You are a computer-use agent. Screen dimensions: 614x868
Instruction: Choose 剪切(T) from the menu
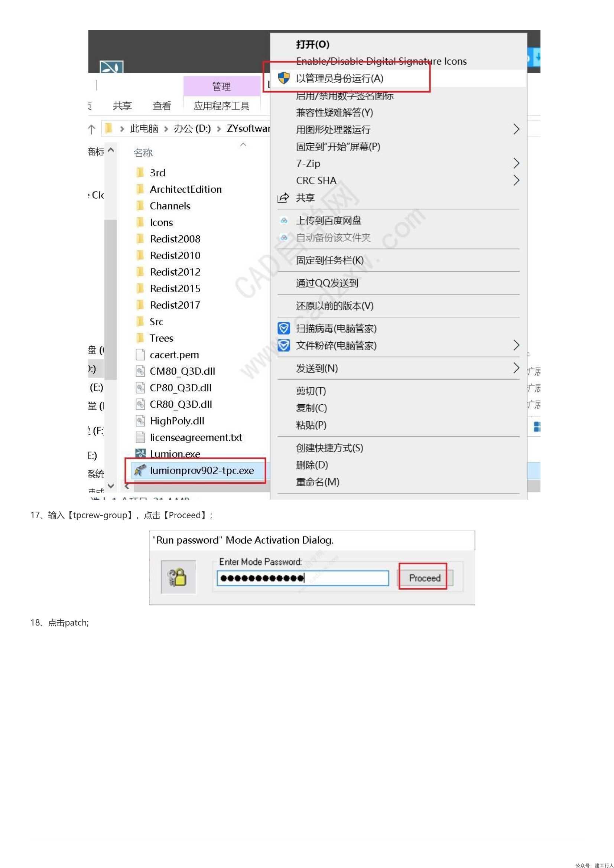311,391
